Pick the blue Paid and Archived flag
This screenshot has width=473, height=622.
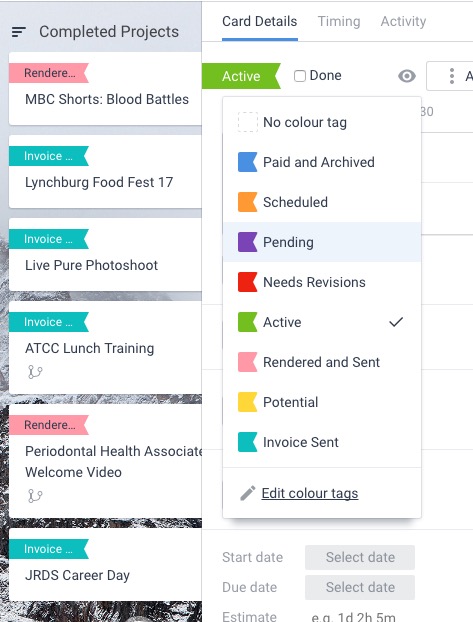(248, 162)
